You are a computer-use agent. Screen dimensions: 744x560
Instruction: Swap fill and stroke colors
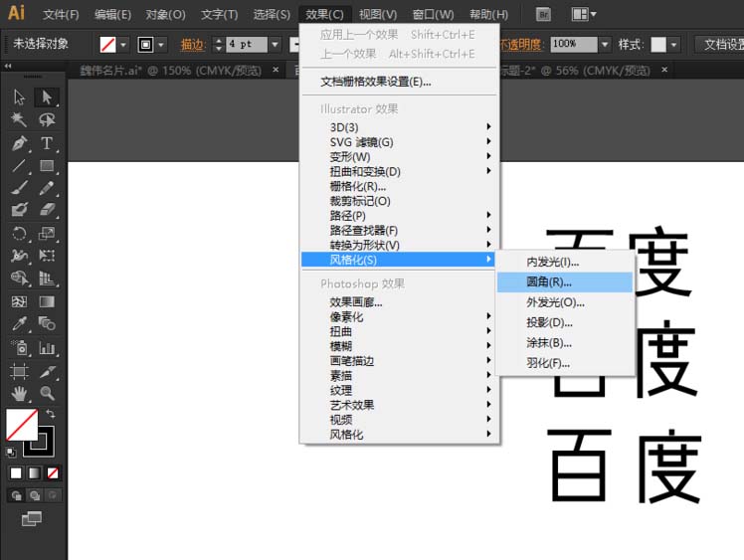point(51,414)
